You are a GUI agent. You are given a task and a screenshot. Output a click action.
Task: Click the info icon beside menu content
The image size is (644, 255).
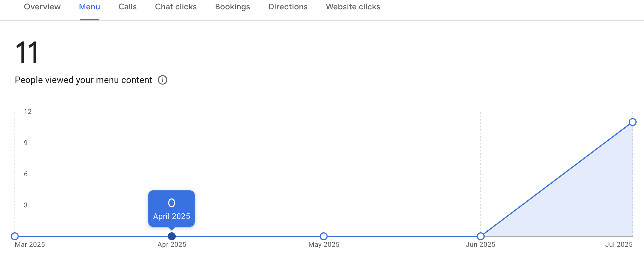163,80
